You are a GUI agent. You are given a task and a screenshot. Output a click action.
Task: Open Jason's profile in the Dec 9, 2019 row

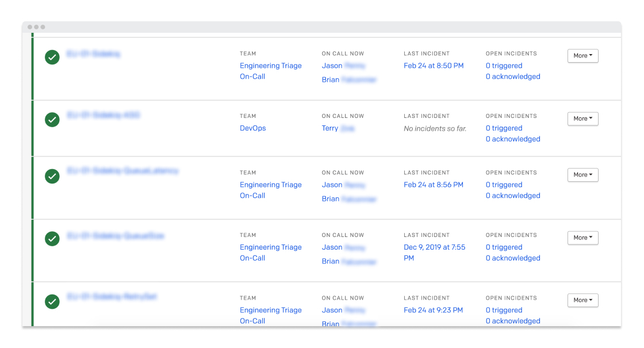tap(343, 247)
